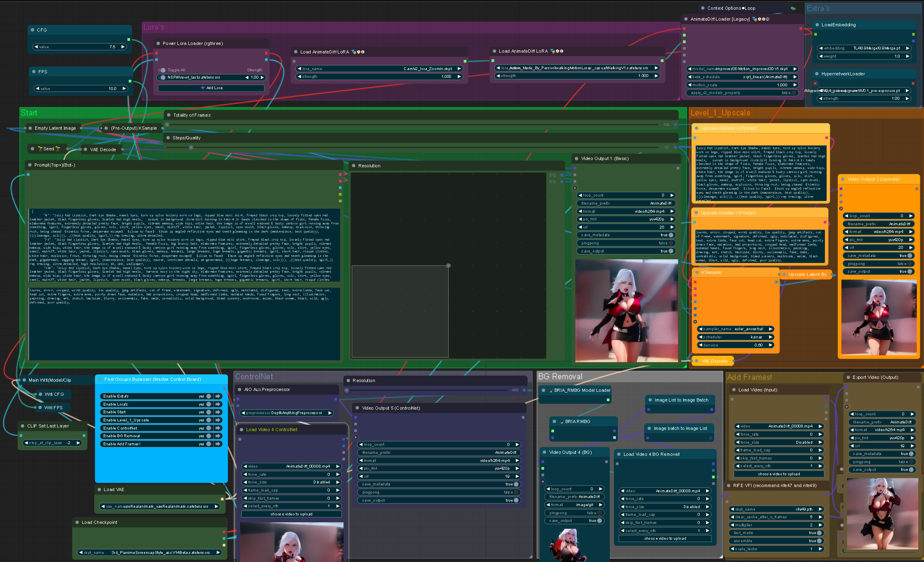Collapse the BRIA_RMBG Model Loader node dot
Viewport: 924px width, 562px height.
[543, 390]
